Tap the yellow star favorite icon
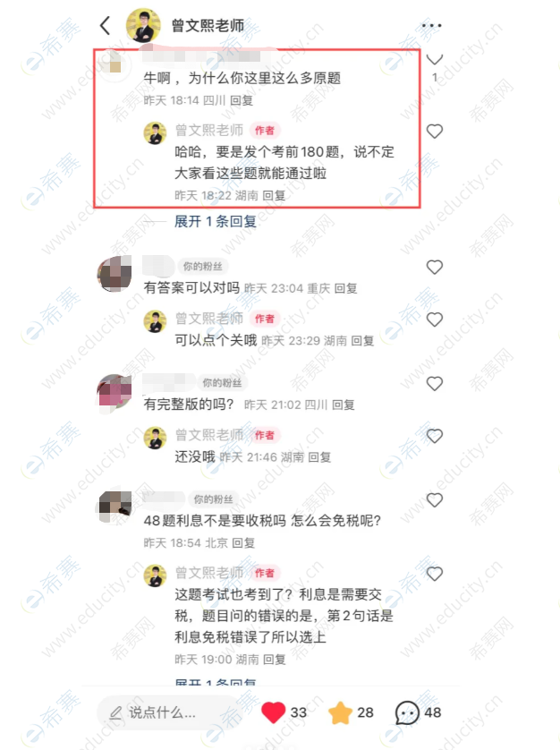The width and height of the screenshot is (560, 750). 341,712
